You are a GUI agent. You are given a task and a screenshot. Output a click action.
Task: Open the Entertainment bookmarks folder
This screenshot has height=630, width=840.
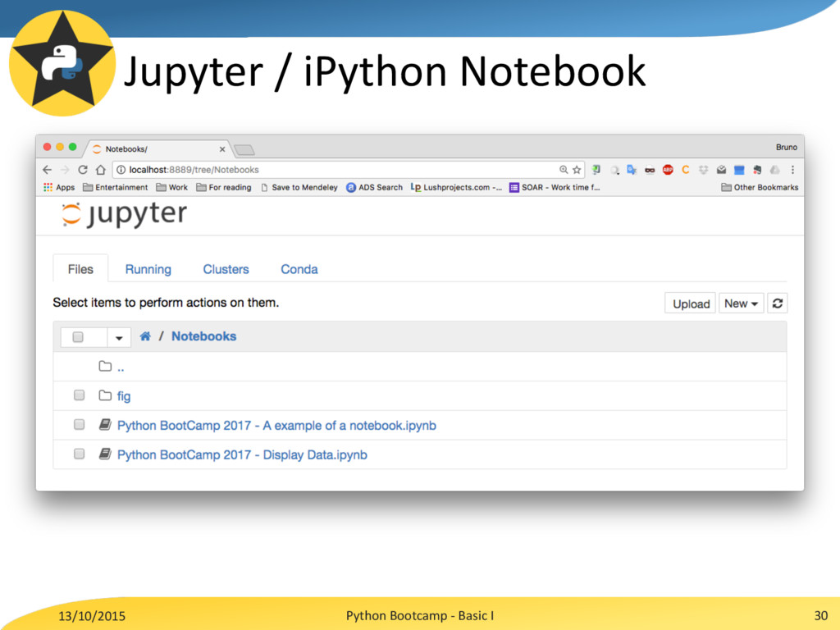115,187
